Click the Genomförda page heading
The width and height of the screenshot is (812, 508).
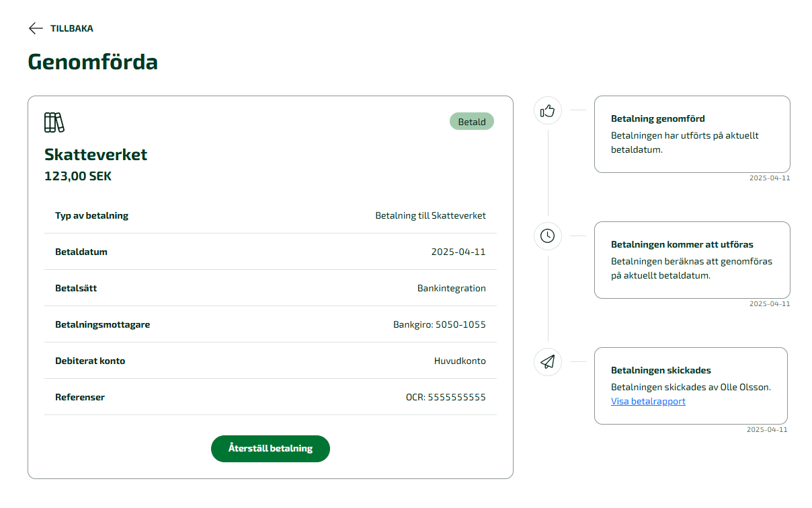[x=93, y=62]
